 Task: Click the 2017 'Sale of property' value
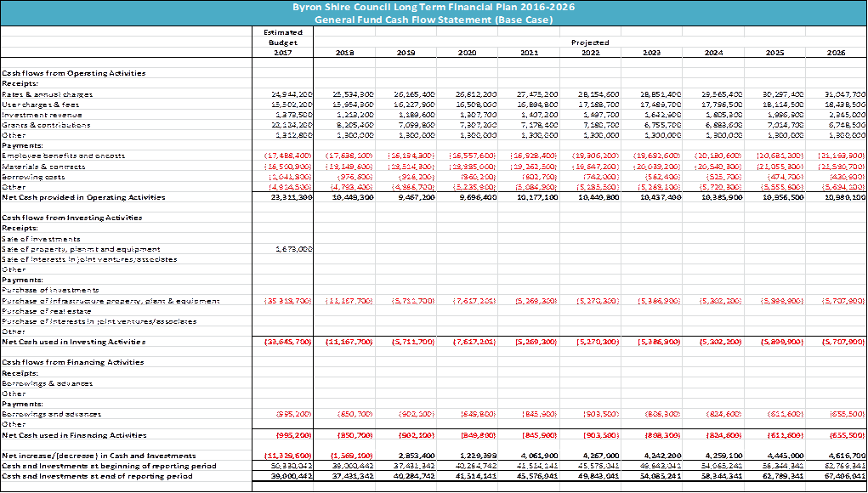(293, 250)
